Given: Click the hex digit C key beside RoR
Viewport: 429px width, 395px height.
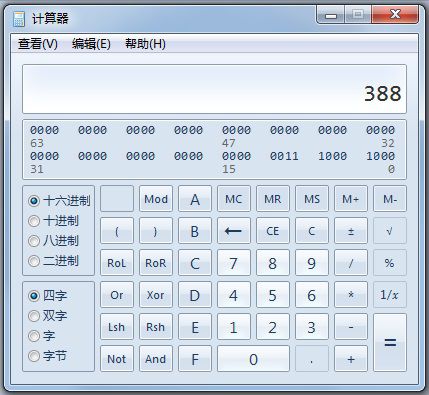Looking at the screenshot, I should click(195, 263).
